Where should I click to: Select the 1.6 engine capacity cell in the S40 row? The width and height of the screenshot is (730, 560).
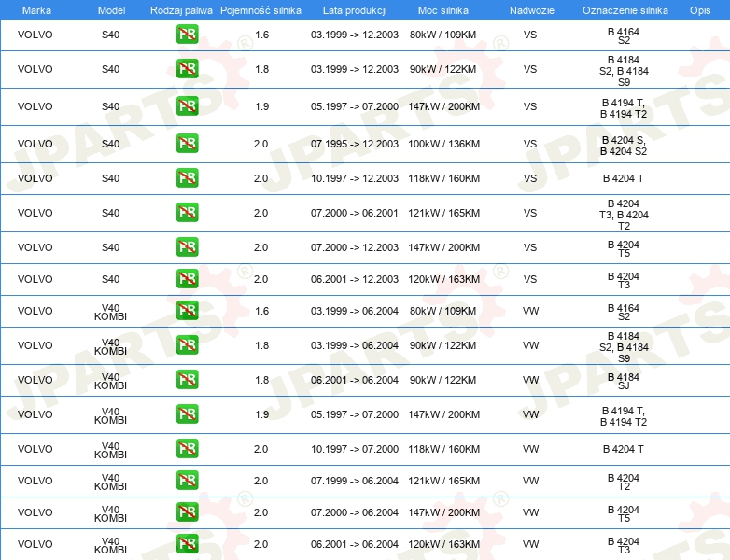point(261,35)
